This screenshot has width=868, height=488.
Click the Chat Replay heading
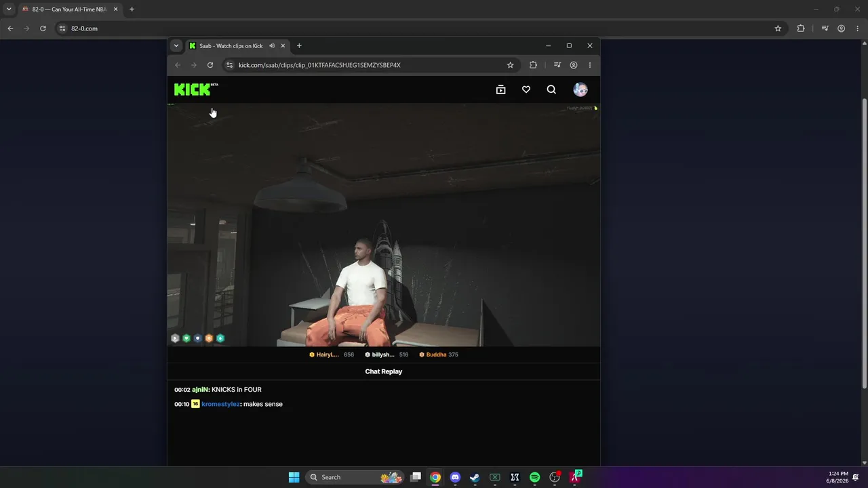point(384,371)
